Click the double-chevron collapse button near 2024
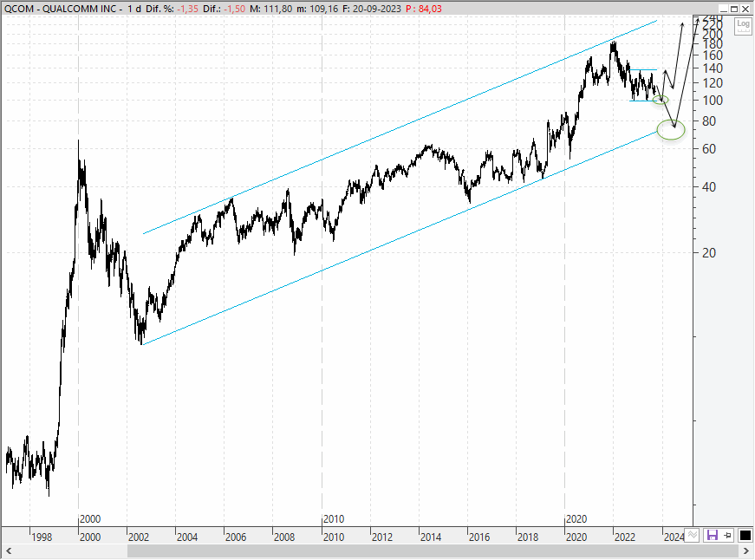Viewport: 755px width, 560px height. pyautogui.click(x=693, y=535)
